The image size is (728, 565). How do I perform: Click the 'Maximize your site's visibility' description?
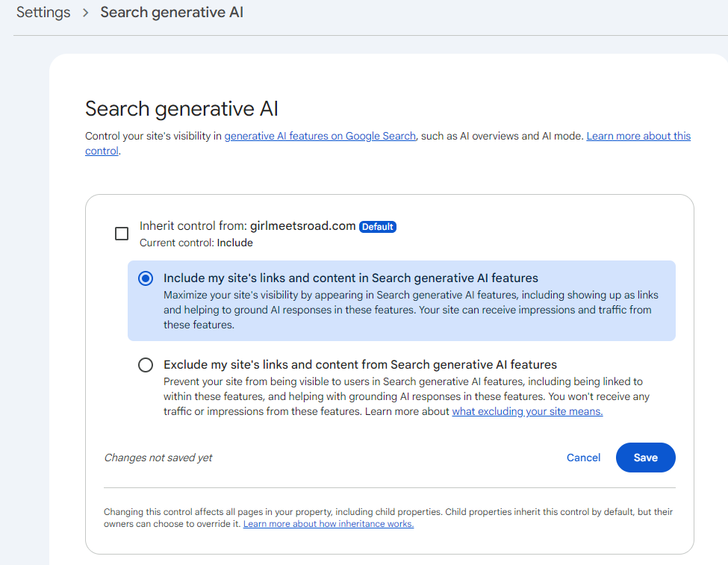[411, 310]
